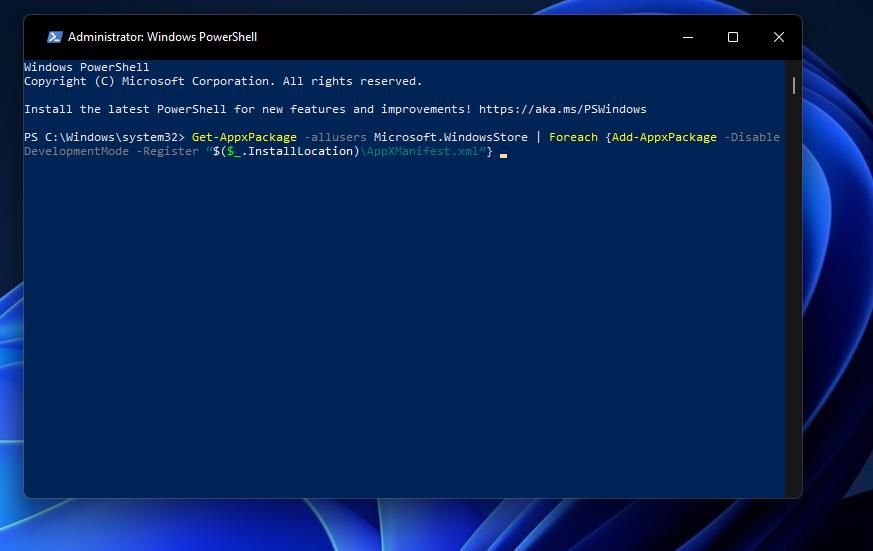
Task: Click the \AppXManifest.xml path text
Action: [x=419, y=151]
